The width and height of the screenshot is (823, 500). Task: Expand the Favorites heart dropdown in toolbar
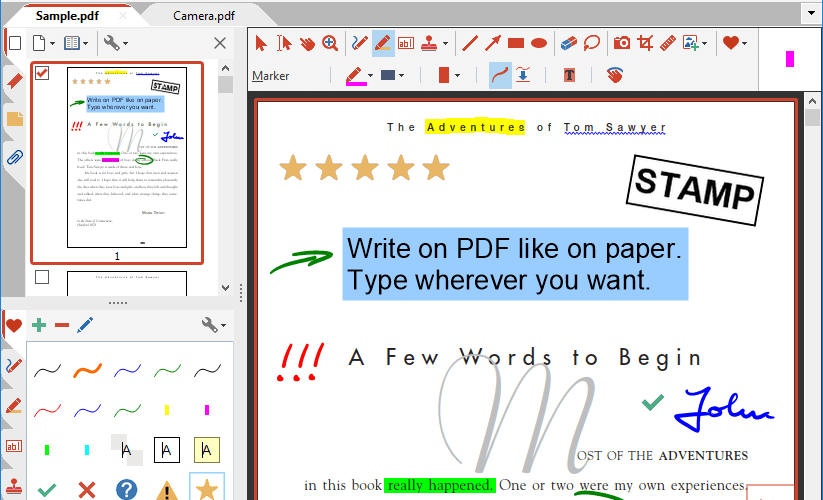744,44
